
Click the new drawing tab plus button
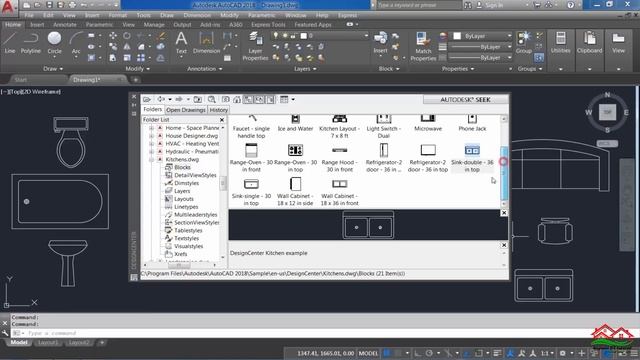click(136, 80)
